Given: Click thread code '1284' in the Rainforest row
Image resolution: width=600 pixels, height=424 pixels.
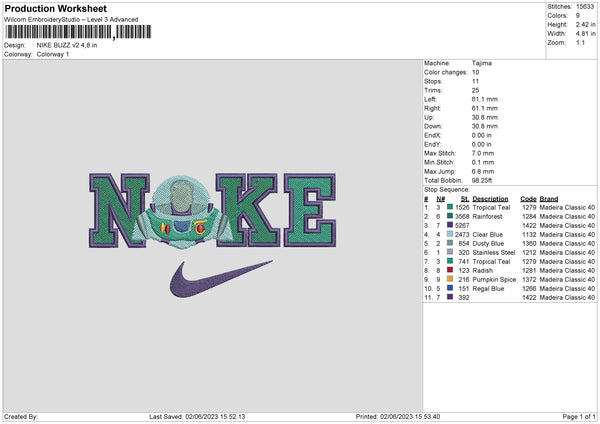Looking at the screenshot, I should tap(529, 216).
